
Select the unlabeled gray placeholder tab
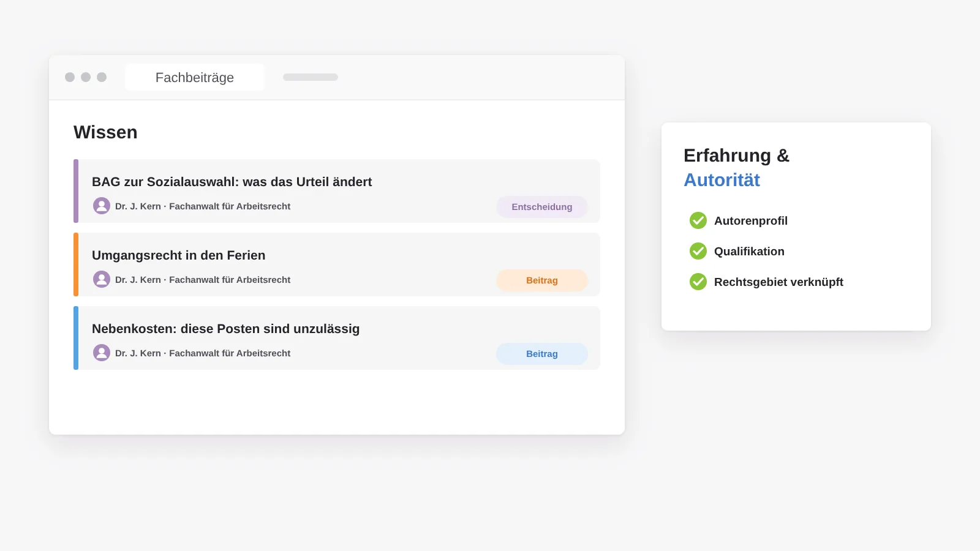pyautogui.click(x=311, y=77)
